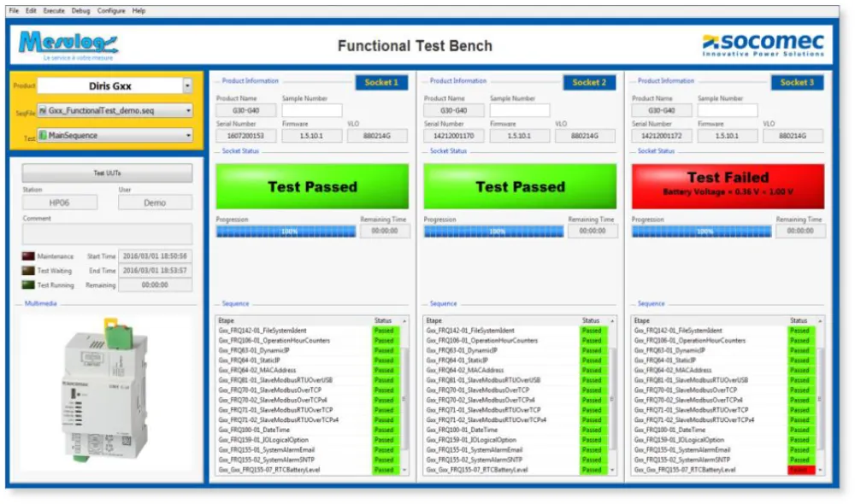Click Socket 1 progression bar
This screenshot has width=855, height=504.
(x=286, y=231)
